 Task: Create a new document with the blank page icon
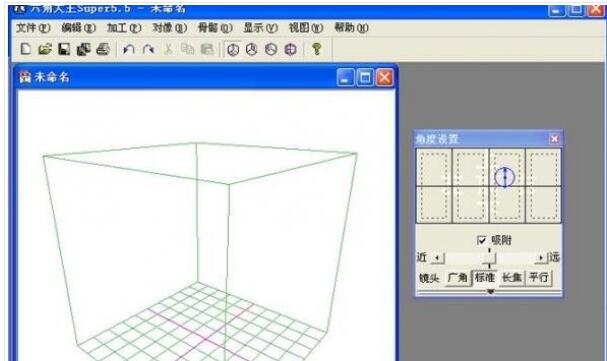click(26, 49)
